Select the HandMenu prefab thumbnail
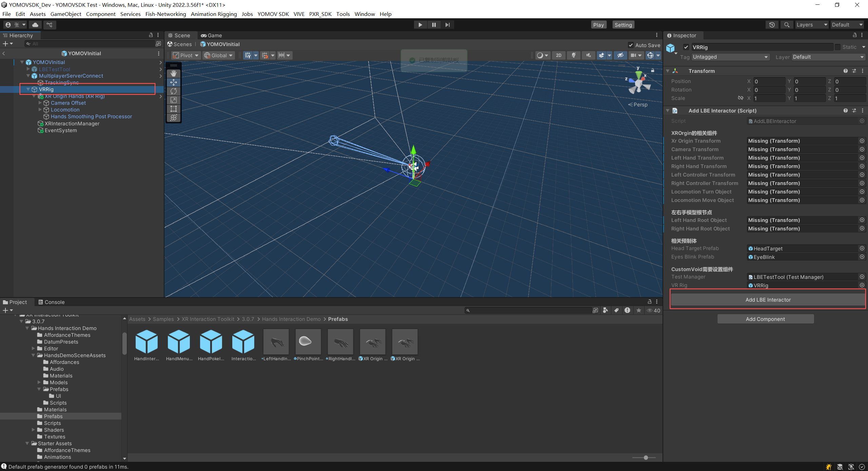The width and height of the screenshot is (868, 471). (x=179, y=342)
